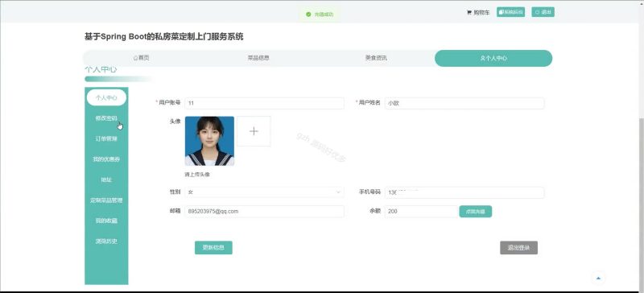Viewport: 644px width, 293px height.
Task: Open 我的优惠券 in the sidebar
Action: point(106,159)
